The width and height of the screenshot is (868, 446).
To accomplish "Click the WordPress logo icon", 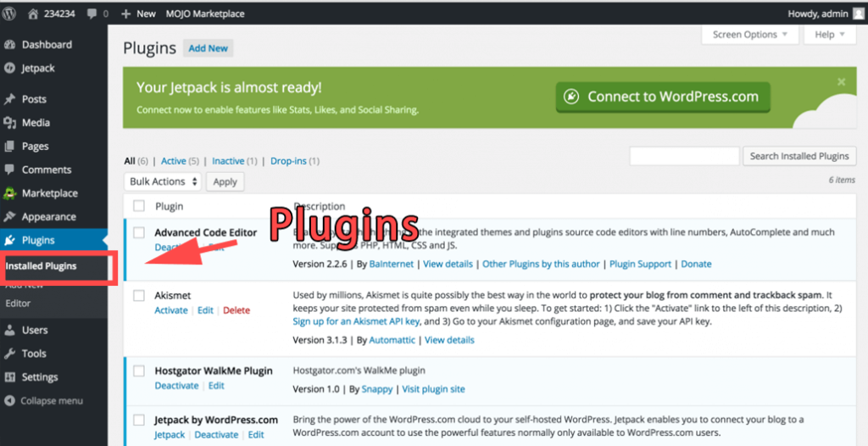I will tap(8, 14).
